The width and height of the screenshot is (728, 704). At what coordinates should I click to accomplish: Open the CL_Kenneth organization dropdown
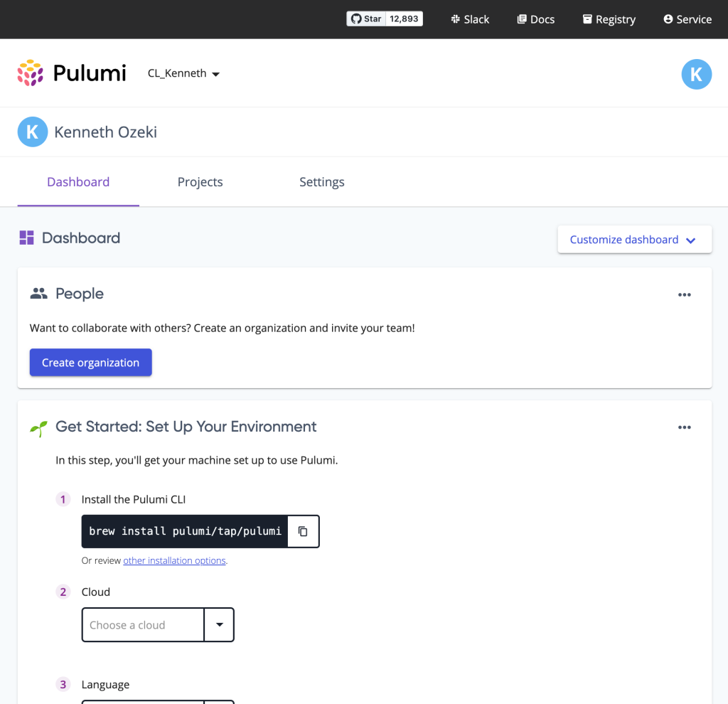[183, 73]
